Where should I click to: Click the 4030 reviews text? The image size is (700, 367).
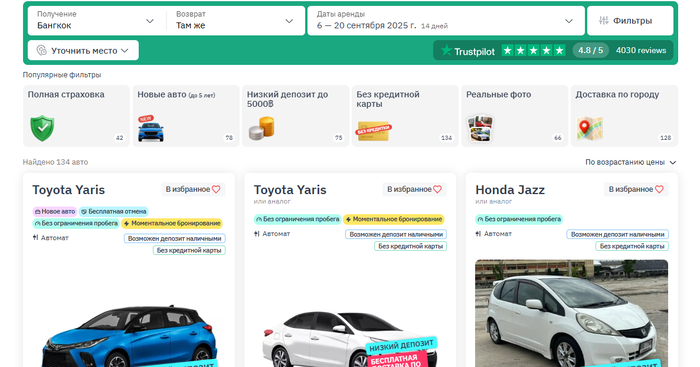[x=641, y=50]
